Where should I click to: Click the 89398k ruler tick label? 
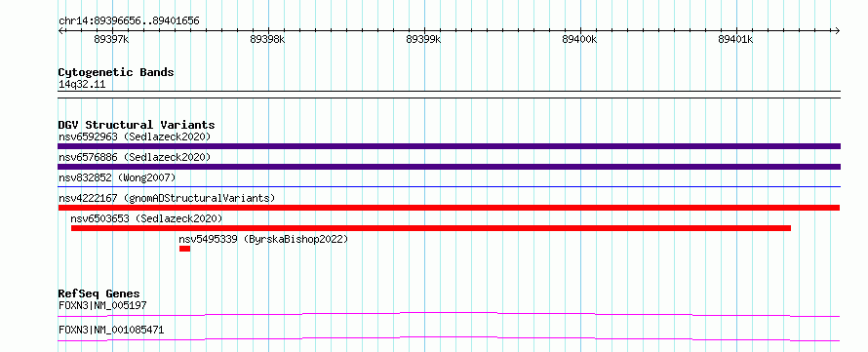[267, 39]
